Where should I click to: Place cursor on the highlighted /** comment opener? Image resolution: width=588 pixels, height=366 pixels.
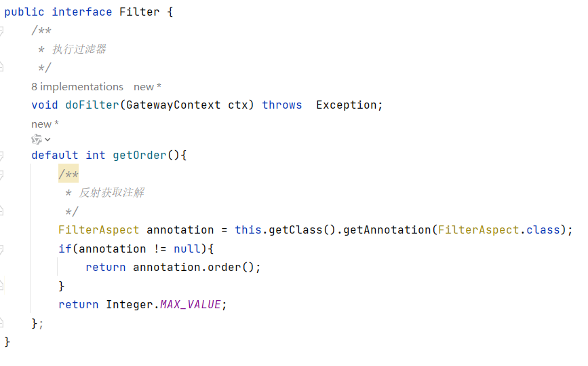click(x=68, y=175)
